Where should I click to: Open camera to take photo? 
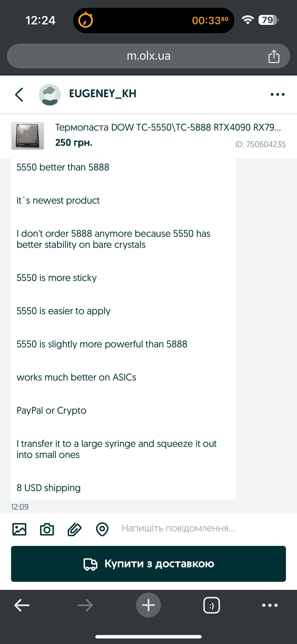pos(47,529)
